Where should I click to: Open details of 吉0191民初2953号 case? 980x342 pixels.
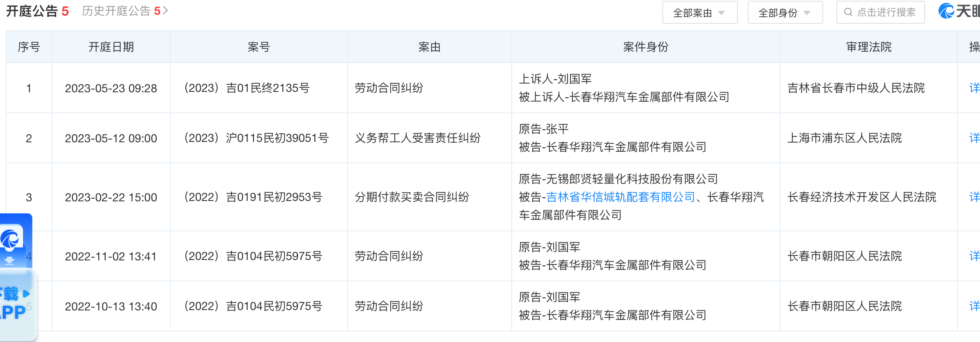click(974, 197)
